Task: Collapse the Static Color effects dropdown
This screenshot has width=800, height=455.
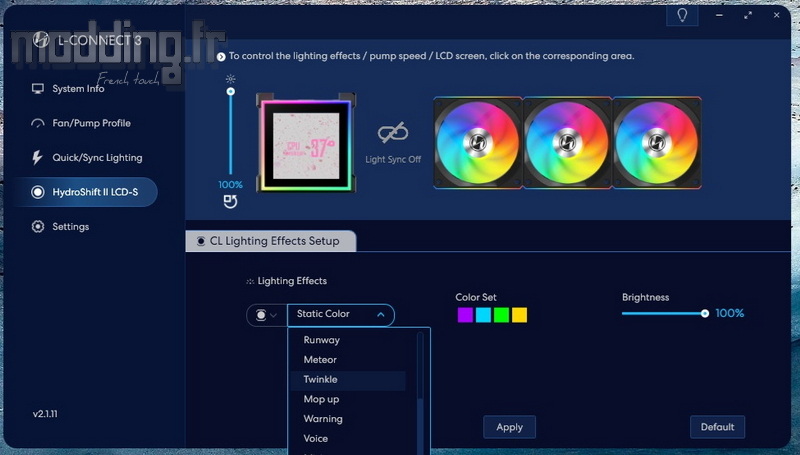Action: [x=340, y=315]
